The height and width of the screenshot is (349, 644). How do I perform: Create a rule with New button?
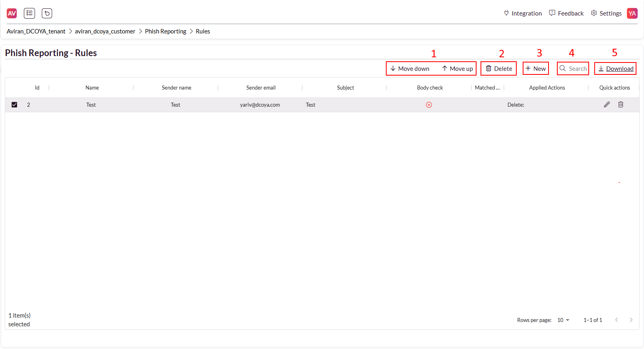[x=536, y=69]
